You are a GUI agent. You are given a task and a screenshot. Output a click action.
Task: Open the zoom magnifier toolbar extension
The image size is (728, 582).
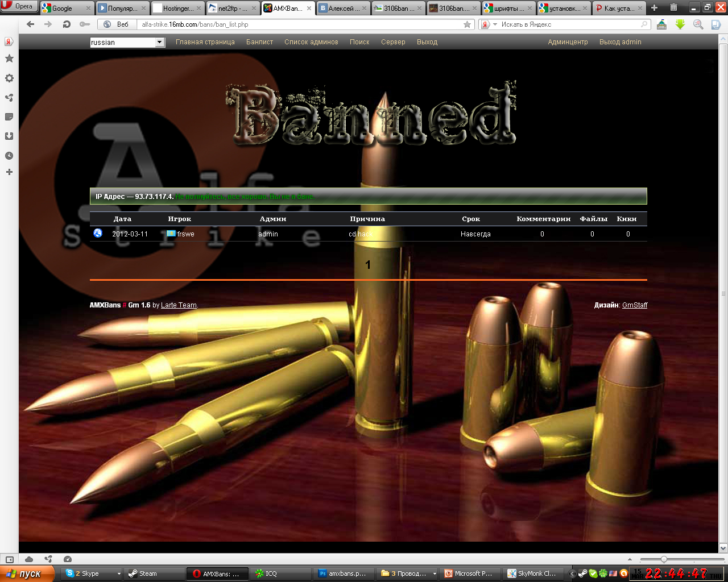(698, 24)
